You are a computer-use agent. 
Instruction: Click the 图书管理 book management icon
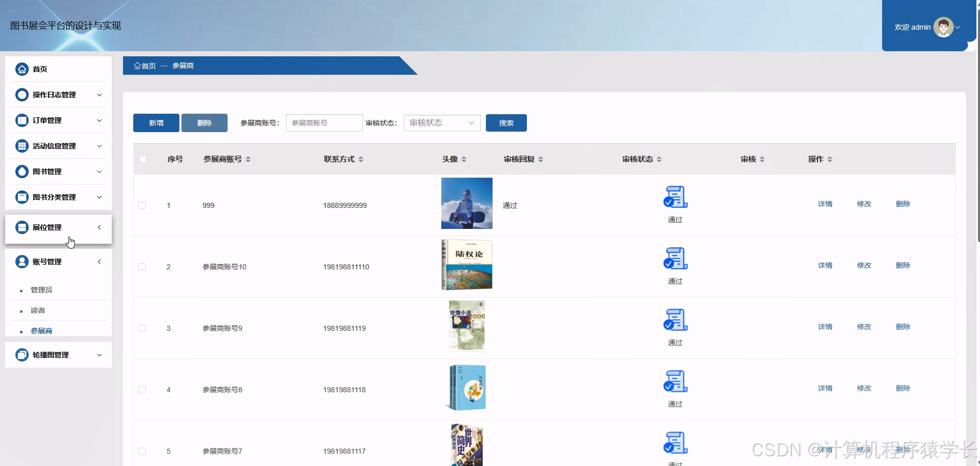22,172
